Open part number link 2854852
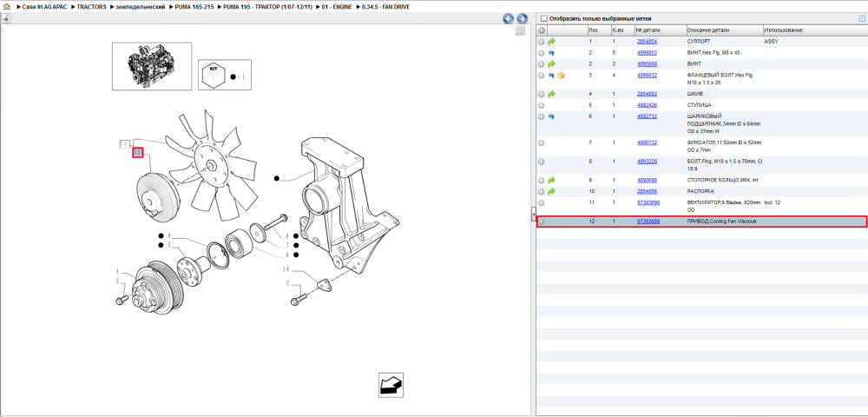Image resolution: width=868 pixels, height=417 pixels. (648, 94)
